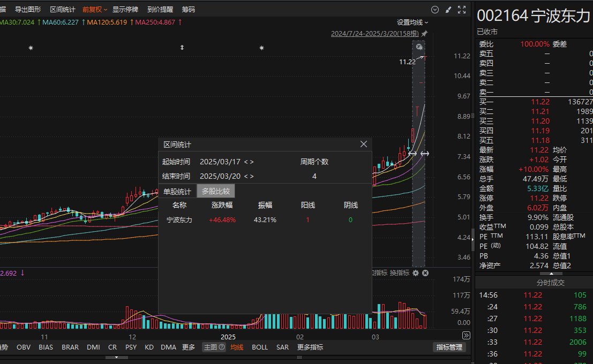This screenshot has width=593, height=364.
Task: Switch to the 多股比较 tab
Action: click(x=215, y=191)
